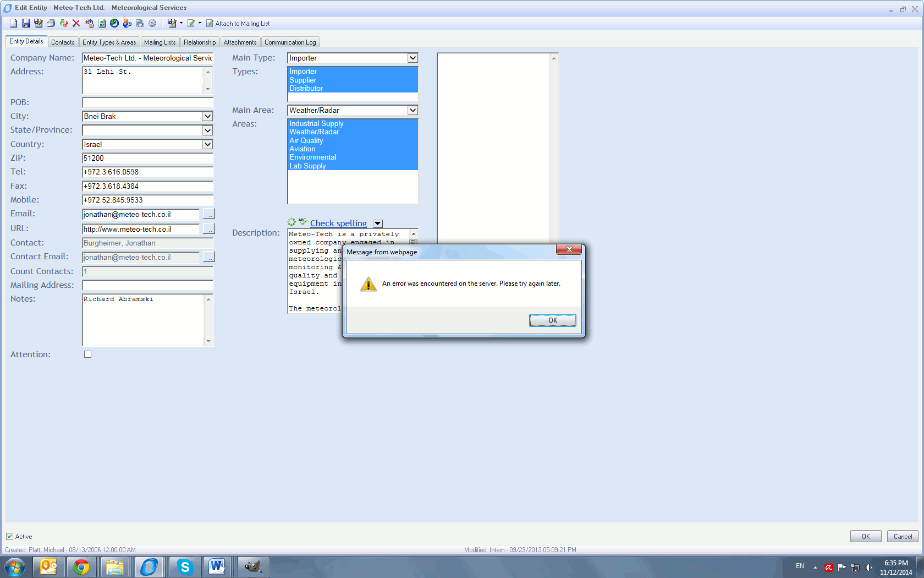The width and height of the screenshot is (924, 578).
Task: Click inside the POB input field
Action: [x=147, y=102]
